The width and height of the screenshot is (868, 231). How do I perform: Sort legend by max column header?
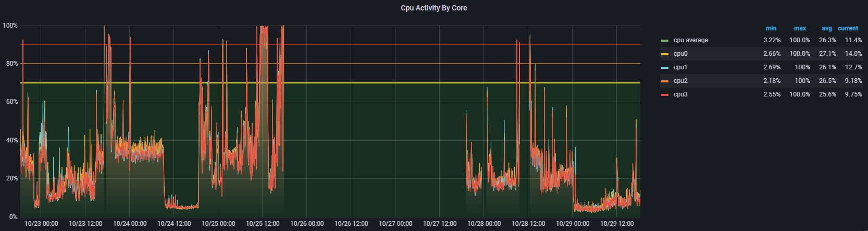pos(800,28)
